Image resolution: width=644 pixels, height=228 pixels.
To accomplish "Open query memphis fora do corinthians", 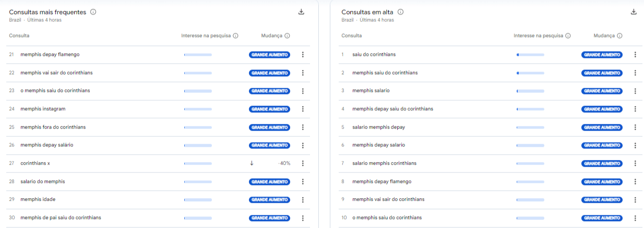I will 53,127.
